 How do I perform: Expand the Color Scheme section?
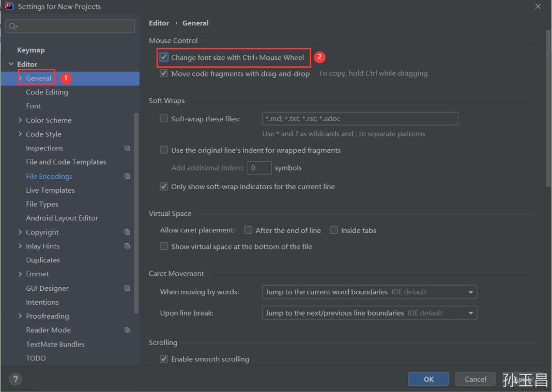(20, 120)
